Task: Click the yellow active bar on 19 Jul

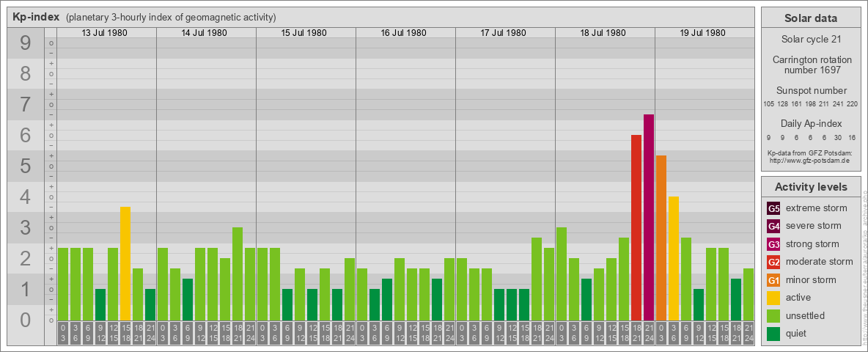Action: [674, 258]
